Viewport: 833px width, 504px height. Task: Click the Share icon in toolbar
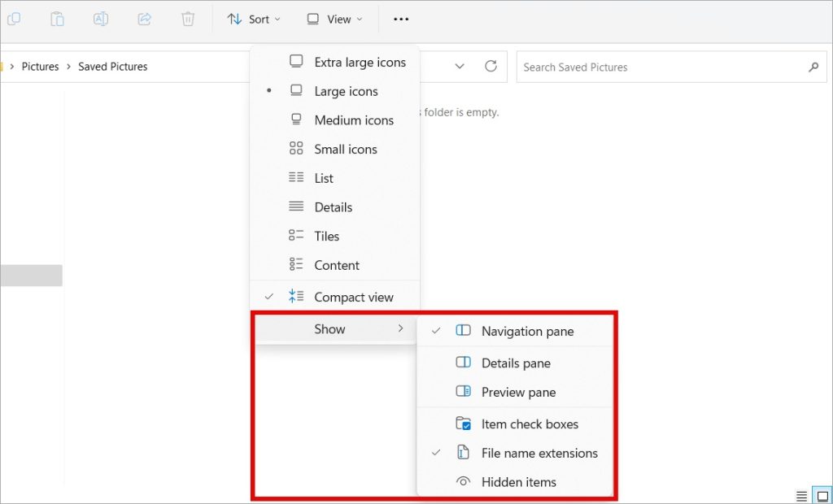point(145,19)
